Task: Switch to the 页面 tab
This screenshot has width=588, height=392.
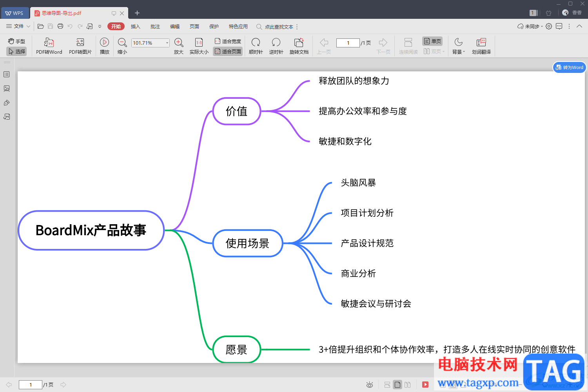Action: tap(194, 26)
